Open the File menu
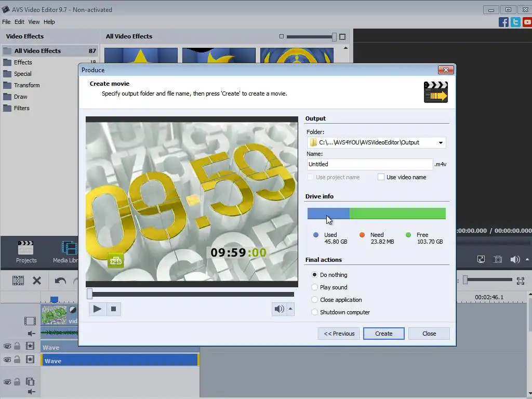The image size is (532, 399). pos(6,22)
